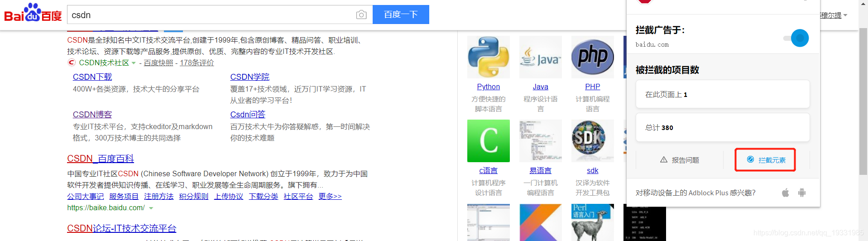This screenshot has height=241, width=868.
Task: Open the 百度快照 cached link
Action: tap(158, 63)
